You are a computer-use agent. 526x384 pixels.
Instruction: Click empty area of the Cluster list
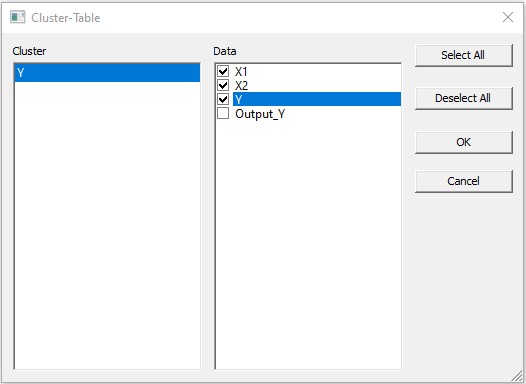pyautogui.click(x=107, y=225)
